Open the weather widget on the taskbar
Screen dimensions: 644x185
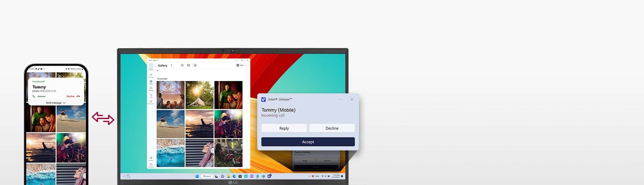tap(126, 176)
